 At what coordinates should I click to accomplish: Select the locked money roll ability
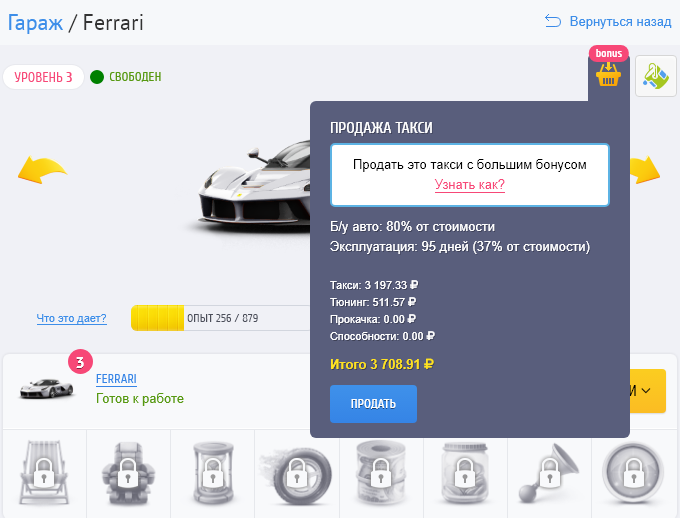[x=381, y=473]
